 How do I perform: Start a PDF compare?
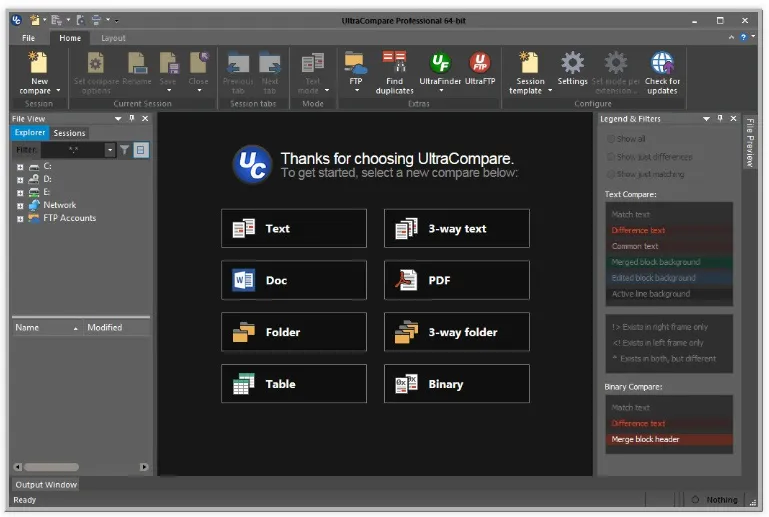[x=457, y=280]
